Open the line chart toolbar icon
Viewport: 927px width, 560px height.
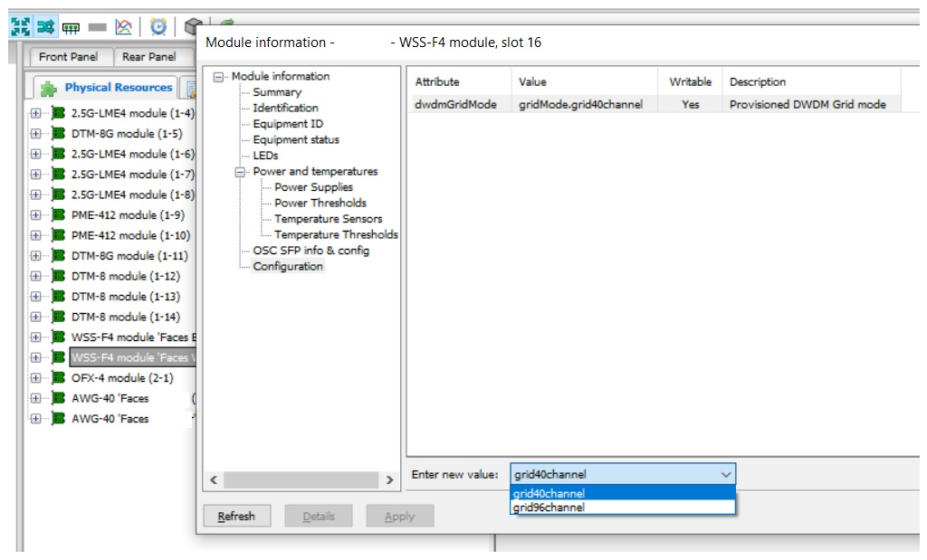coord(123,26)
